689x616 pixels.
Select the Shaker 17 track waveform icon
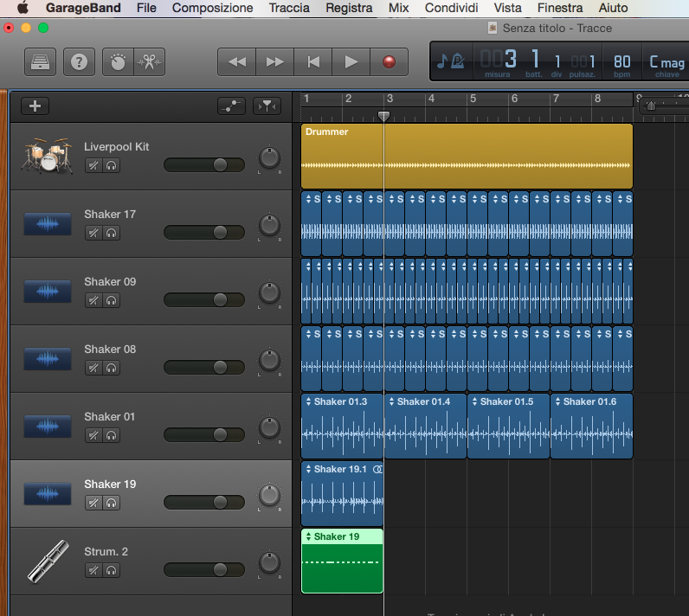click(x=48, y=224)
